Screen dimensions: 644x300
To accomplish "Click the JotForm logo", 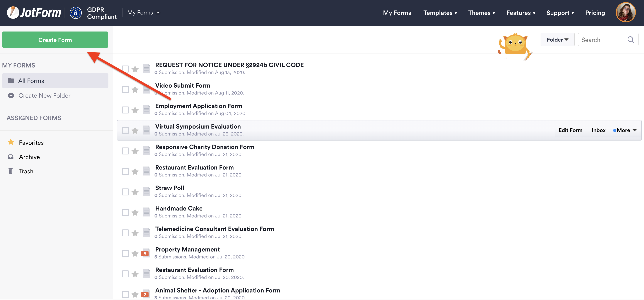I will (x=34, y=13).
